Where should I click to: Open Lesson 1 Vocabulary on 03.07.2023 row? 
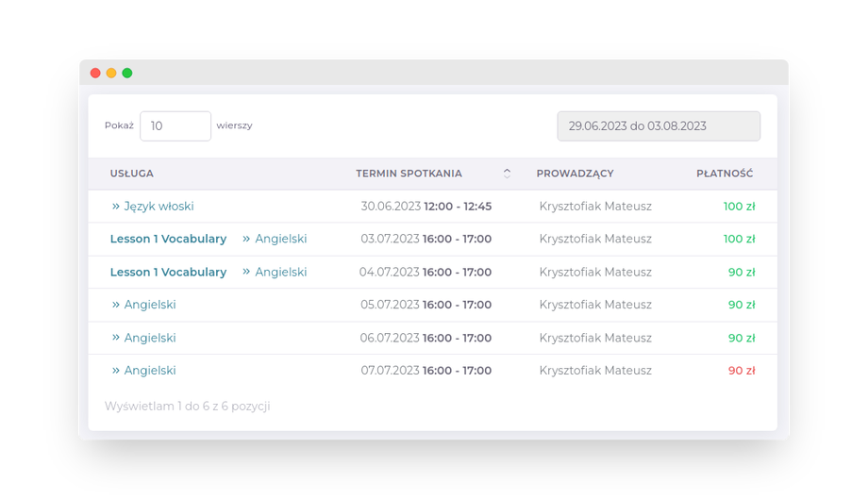[x=168, y=239]
